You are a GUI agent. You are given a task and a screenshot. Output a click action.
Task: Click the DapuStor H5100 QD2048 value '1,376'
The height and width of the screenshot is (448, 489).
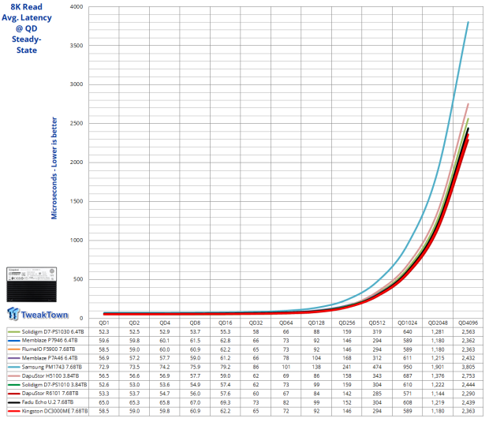tap(438, 376)
